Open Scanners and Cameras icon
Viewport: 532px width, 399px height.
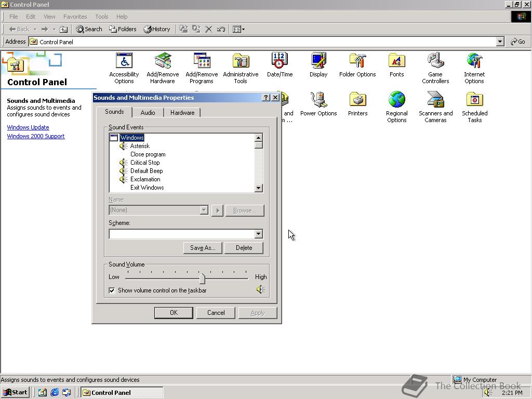436,107
